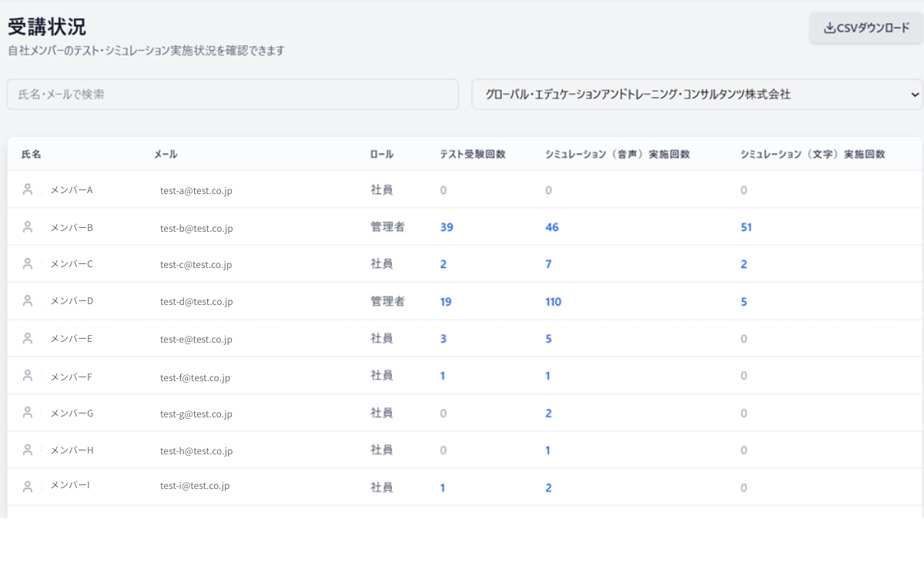Open メンバーD's voice simulation count 110
This screenshot has height=566, width=924.
coord(554,302)
